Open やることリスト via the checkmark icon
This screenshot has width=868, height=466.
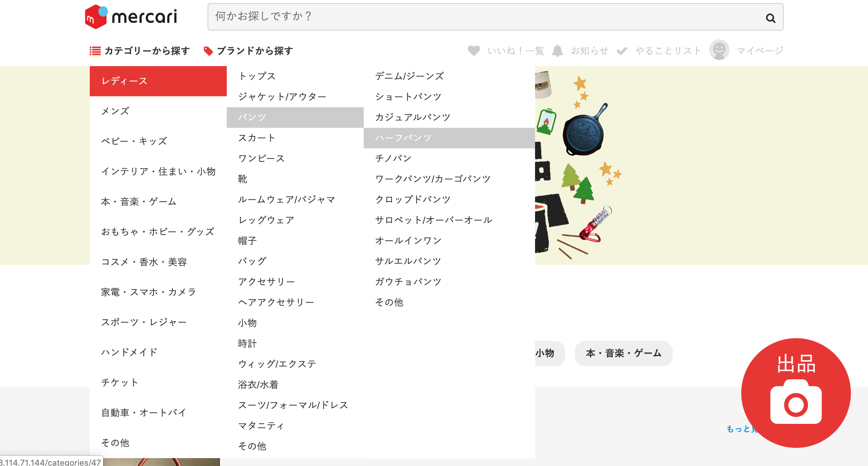[622, 50]
